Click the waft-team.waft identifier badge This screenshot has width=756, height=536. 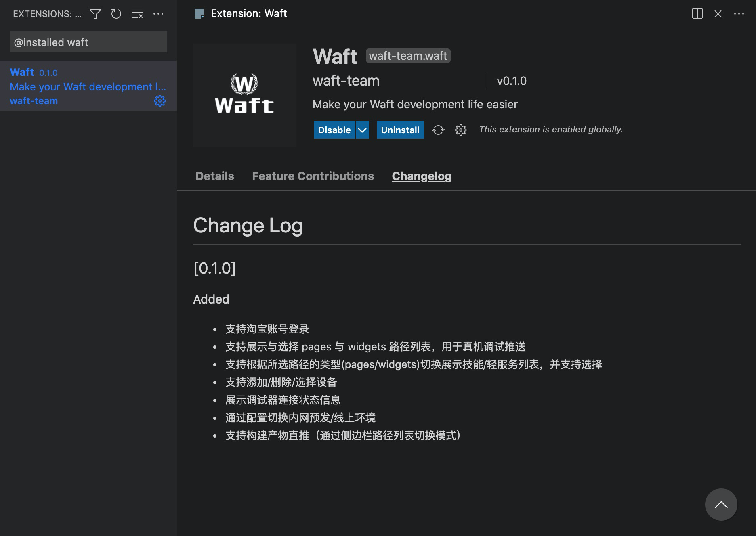tap(408, 56)
